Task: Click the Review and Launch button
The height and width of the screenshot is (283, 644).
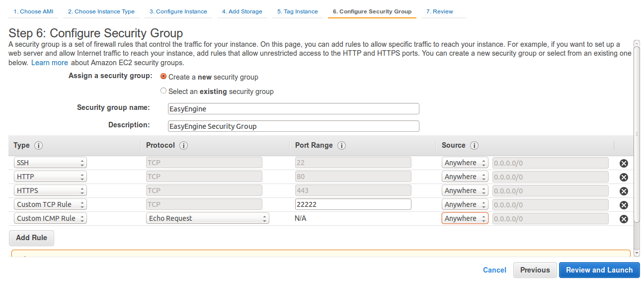Action: [x=599, y=270]
